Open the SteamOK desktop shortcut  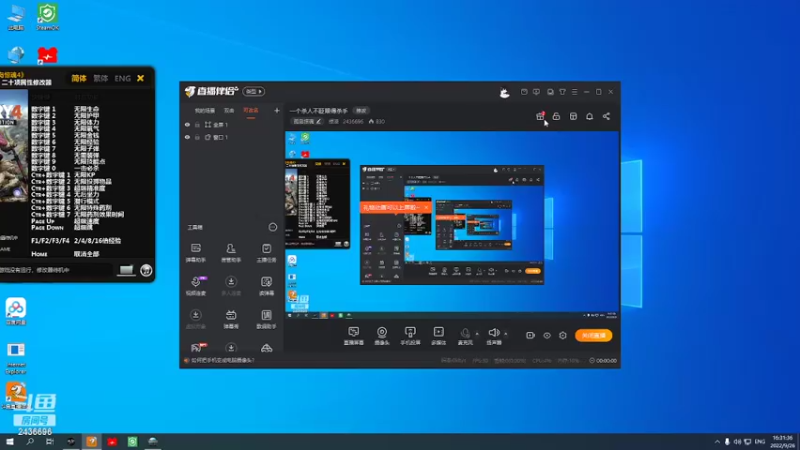(x=47, y=17)
